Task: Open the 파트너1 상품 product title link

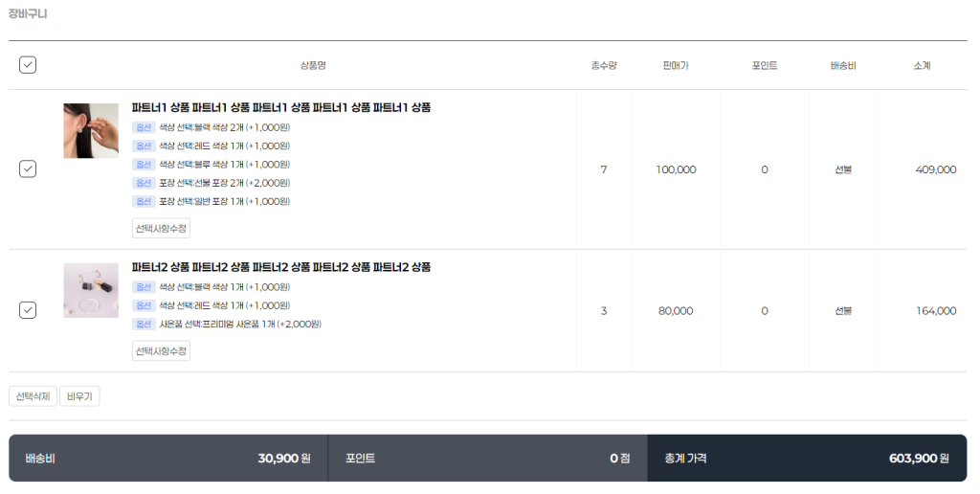Action: coord(280,107)
